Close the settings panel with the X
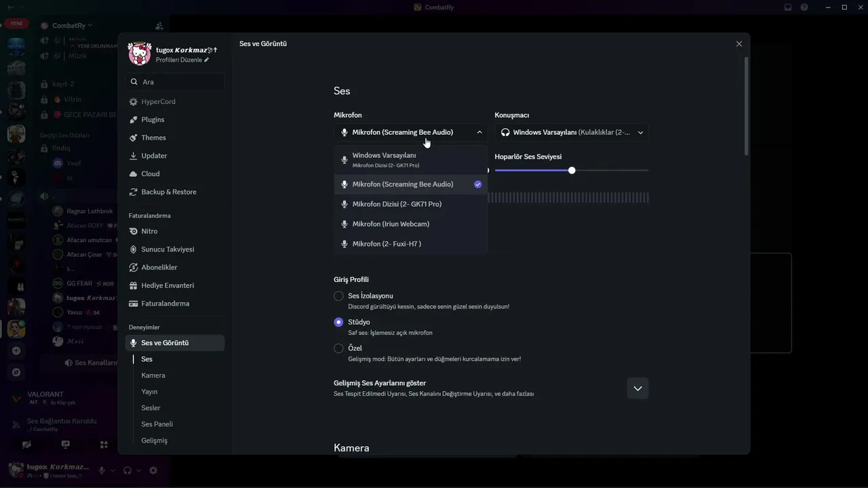Screen dimensions: 868x488 coord(738,44)
